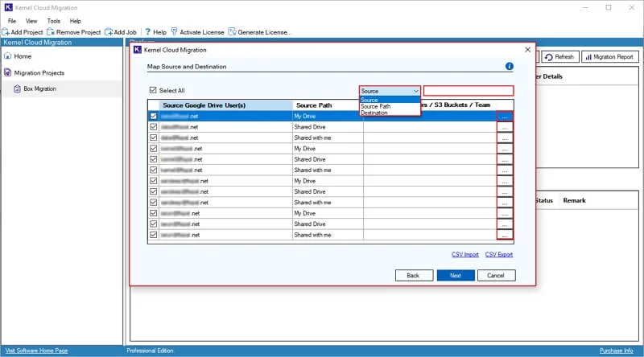Image resolution: width=644 pixels, height=357 pixels.
Task: Collapse the Source filter dropdown
Action: (416, 91)
